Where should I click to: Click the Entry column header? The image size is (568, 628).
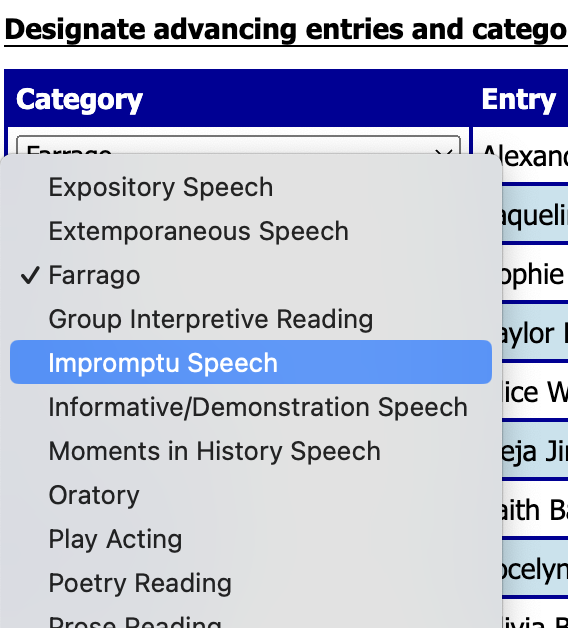click(518, 99)
